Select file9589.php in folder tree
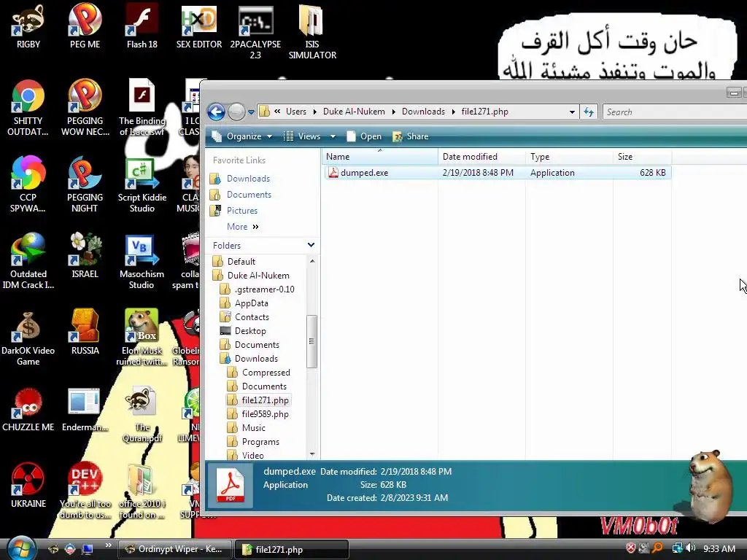The image size is (747, 560). pyautogui.click(x=265, y=414)
